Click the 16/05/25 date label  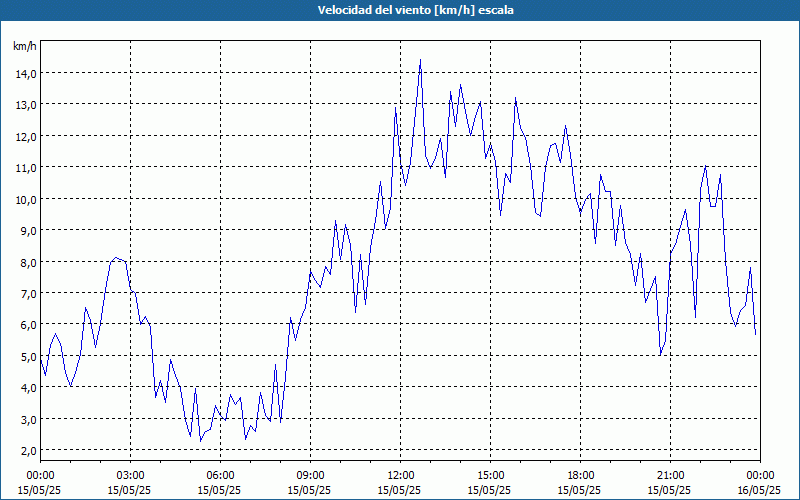tap(760, 490)
